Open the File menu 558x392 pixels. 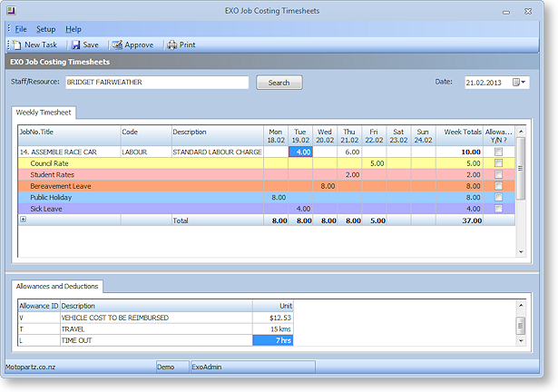20,29
